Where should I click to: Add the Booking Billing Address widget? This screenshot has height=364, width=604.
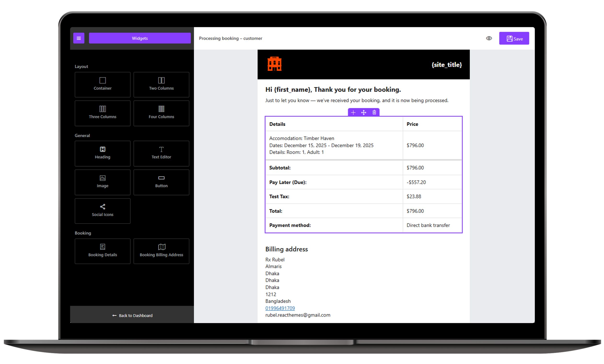pos(161,251)
